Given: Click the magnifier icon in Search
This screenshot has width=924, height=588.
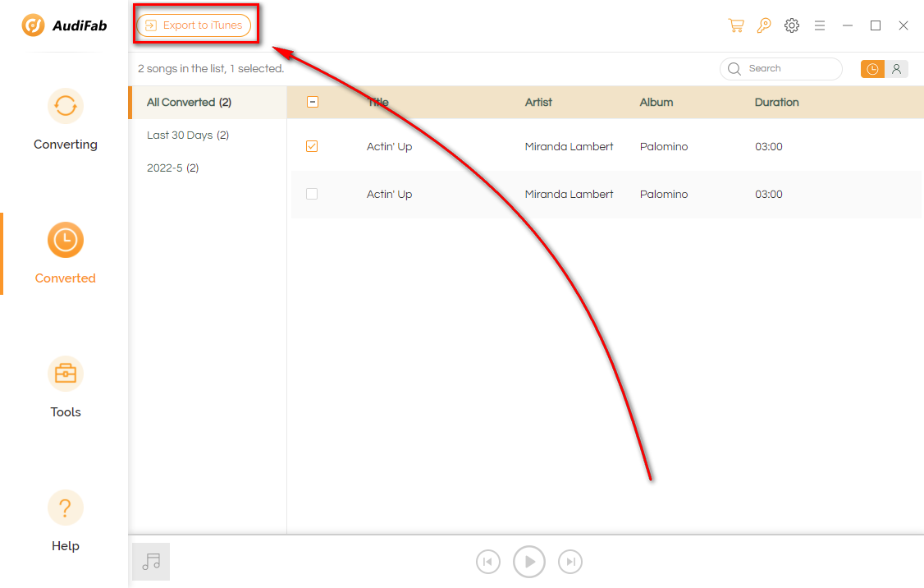Looking at the screenshot, I should [x=734, y=69].
